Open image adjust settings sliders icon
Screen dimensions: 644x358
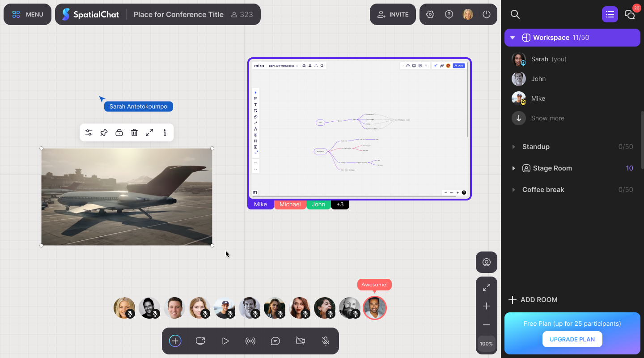[89, 132]
